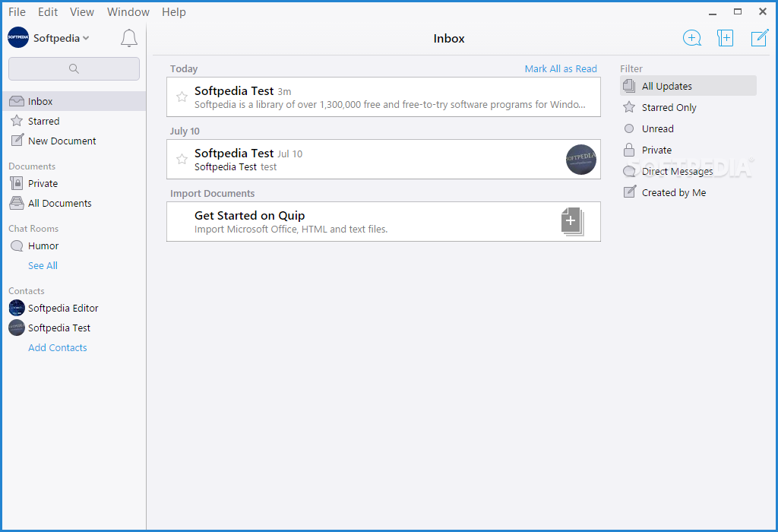Select the Inbox sidebar item
778x532 pixels.
74,101
